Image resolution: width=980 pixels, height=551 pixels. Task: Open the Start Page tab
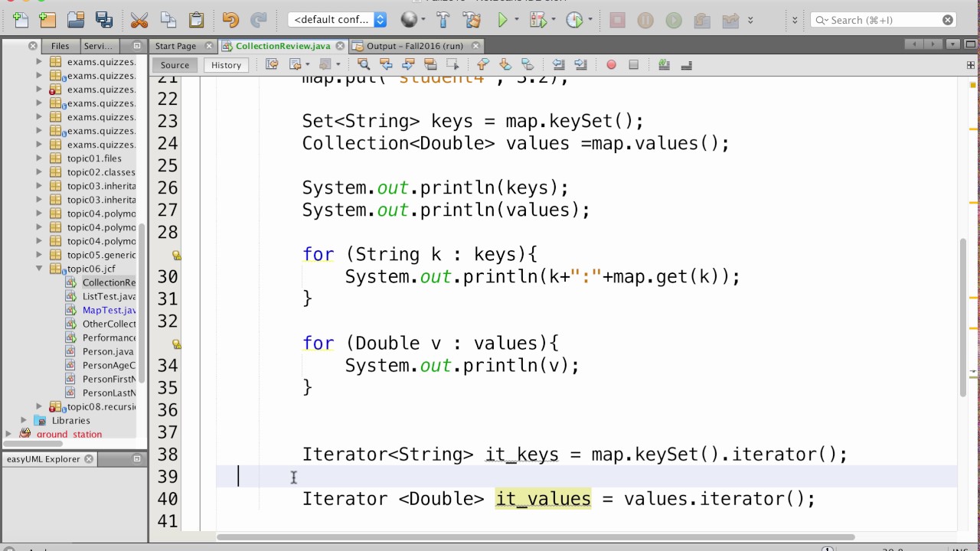(175, 46)
